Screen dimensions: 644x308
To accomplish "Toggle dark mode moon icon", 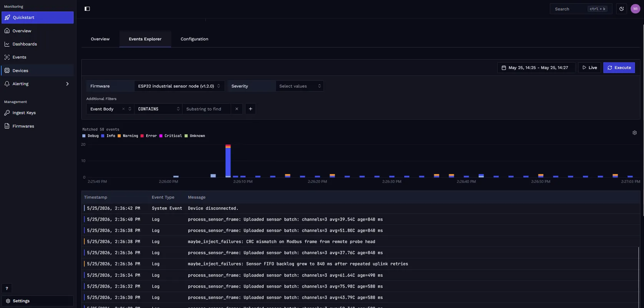I will pos(622,9).
